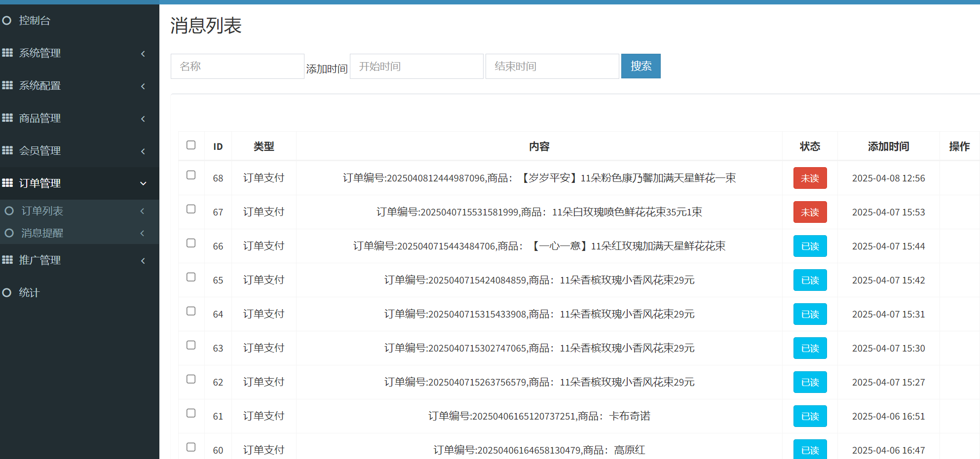Click the red 未读 status for ID 67
Viewport: 980px width, 459px height.
point(810,212)
